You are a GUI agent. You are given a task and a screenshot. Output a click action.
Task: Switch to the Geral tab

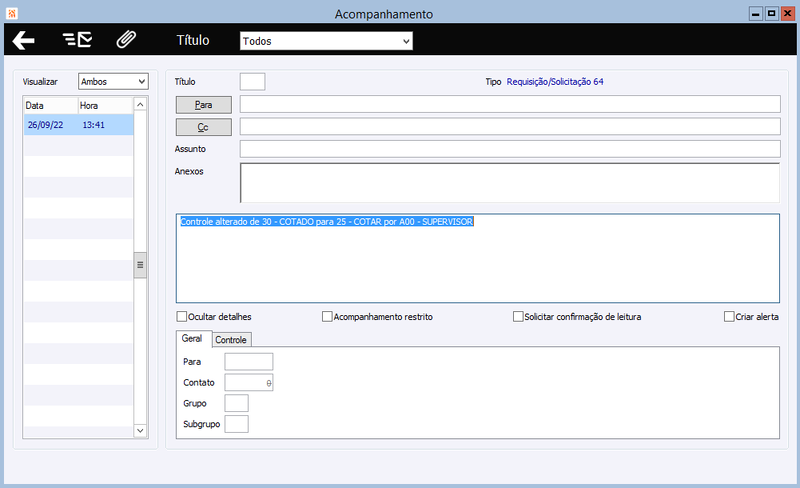click(x=192, y=338)
